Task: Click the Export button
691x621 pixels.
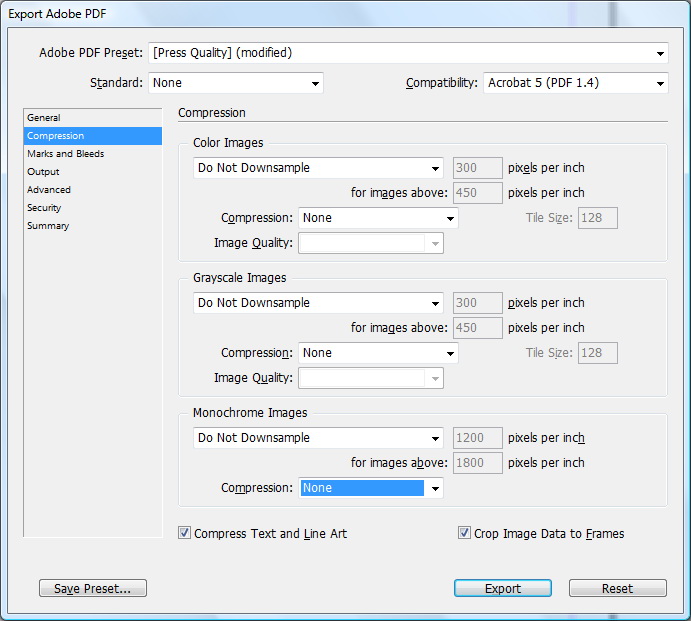Action: coord(503,588)
